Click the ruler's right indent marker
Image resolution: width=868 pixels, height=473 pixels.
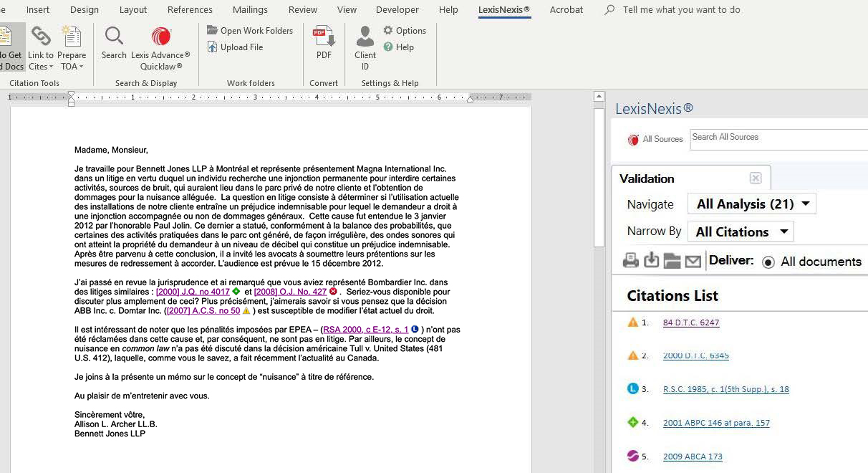(x=470, y=99)
